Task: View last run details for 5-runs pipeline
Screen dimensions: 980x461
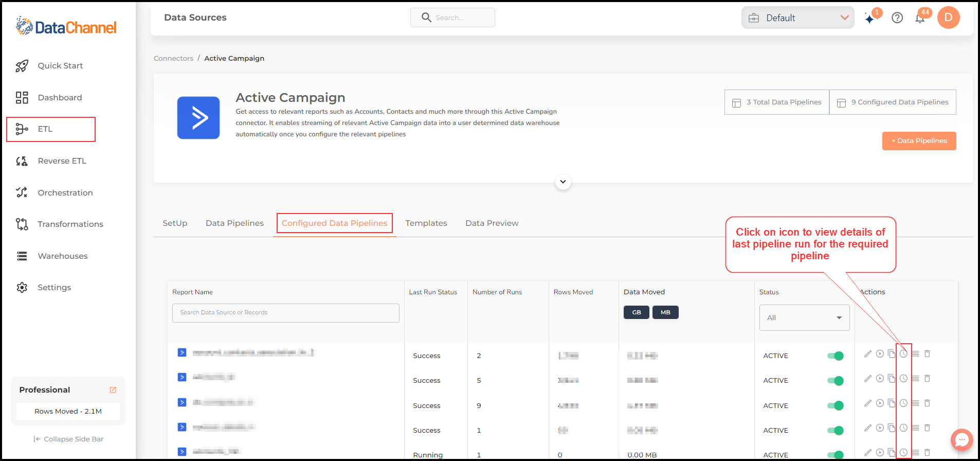Action: (903, 378)
